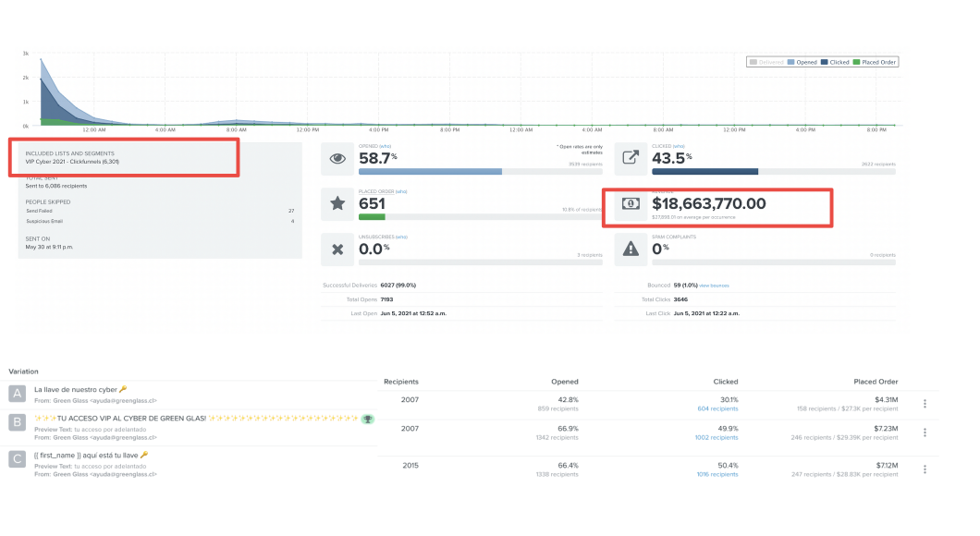Click the '(who)' link next to Opened
The height and width of the screenshot is (536, 980).
[384, 146]
